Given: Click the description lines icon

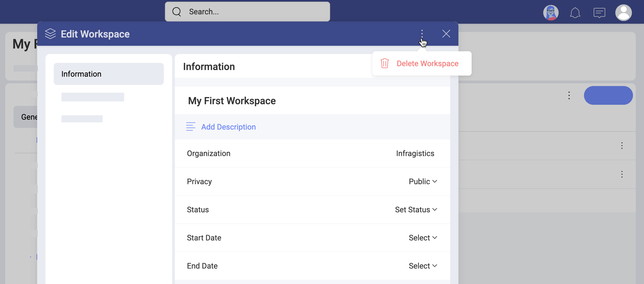Looking at the screenshot, I should (x=191, y=127).
